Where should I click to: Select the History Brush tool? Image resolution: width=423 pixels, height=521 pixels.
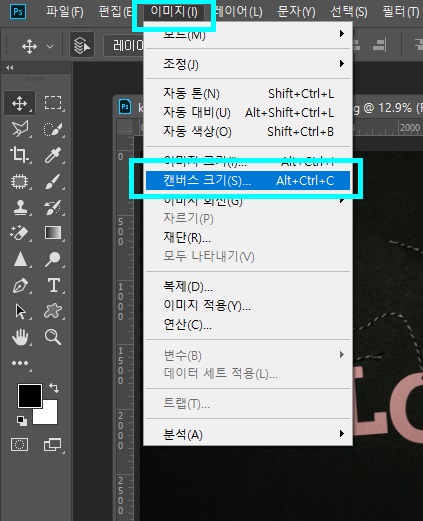pos(53,207)
